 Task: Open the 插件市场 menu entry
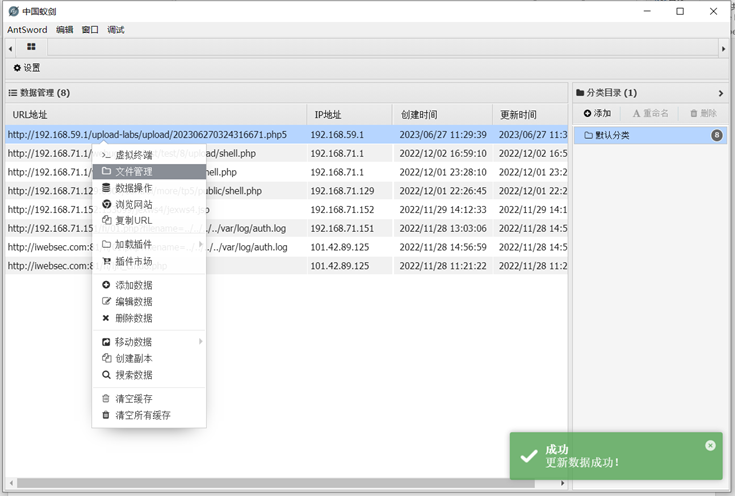click(x=149, y=261)
